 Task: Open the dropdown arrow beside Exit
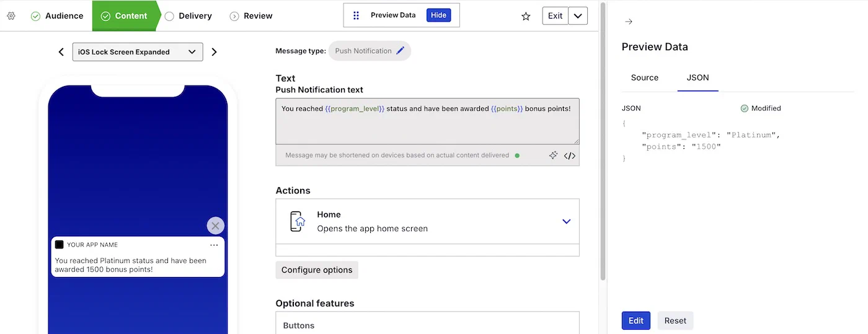(578, 16)
